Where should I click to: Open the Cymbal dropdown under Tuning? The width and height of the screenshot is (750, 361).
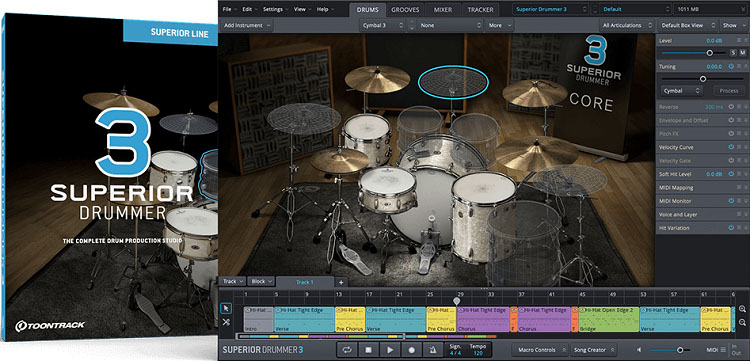[682, 90]
